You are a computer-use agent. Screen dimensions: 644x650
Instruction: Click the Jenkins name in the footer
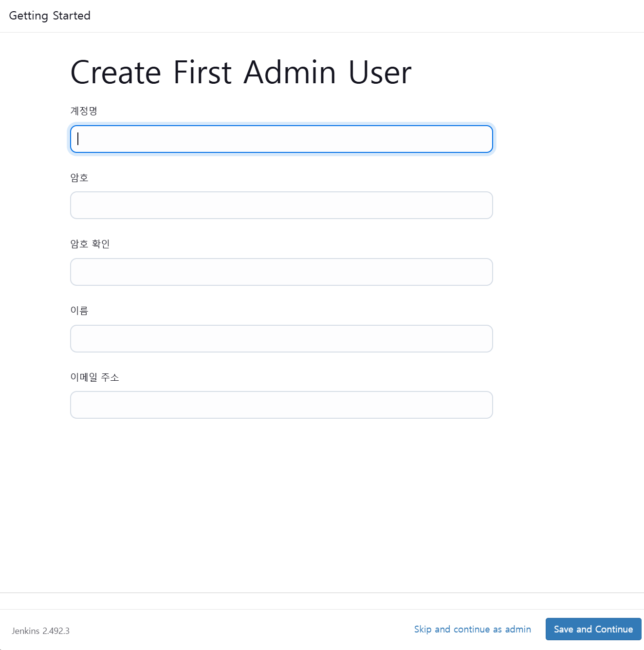point(25,631)
